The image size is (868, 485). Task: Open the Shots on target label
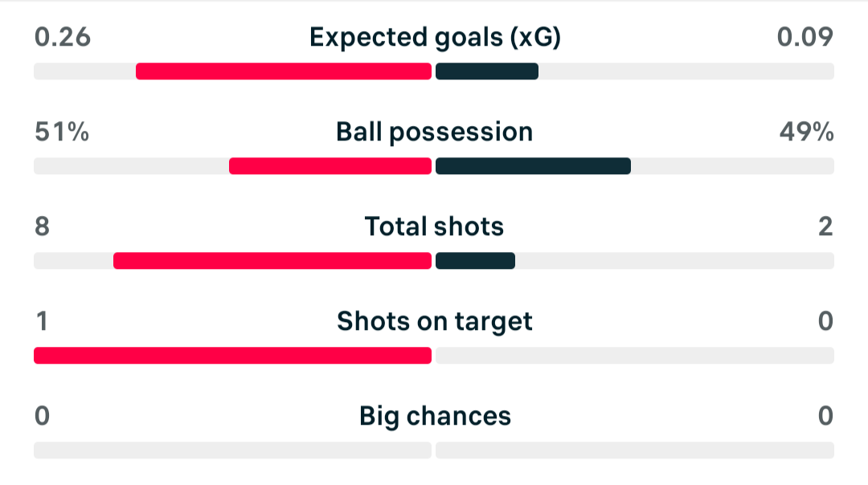coord(435,321)
